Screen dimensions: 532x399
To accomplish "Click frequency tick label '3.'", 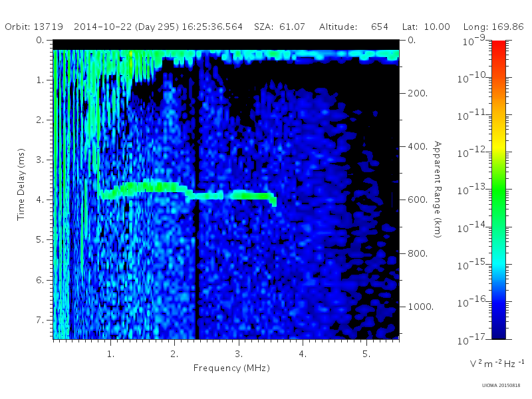I will coord(239,354).
